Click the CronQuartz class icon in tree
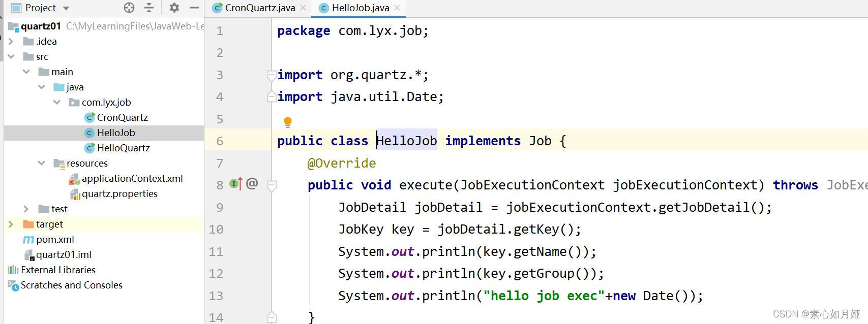The image size is (868, 324). point(89,117)
